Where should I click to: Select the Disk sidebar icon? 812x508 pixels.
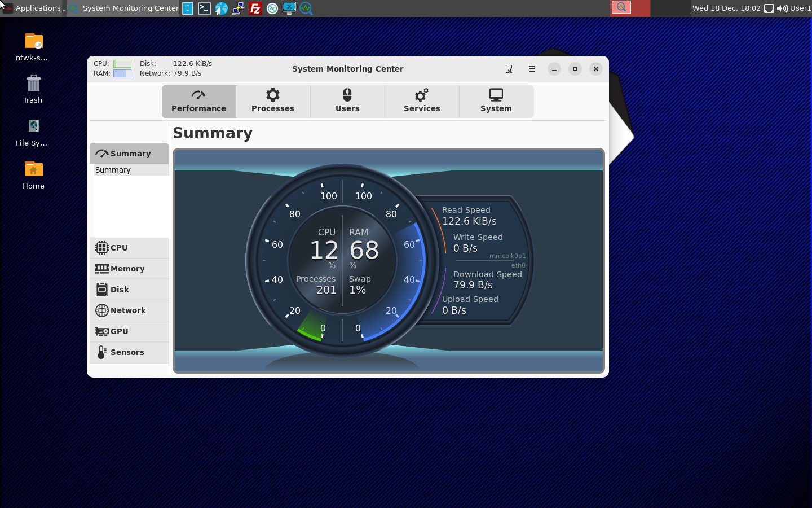pyautogui.click(x=102, y=290)
